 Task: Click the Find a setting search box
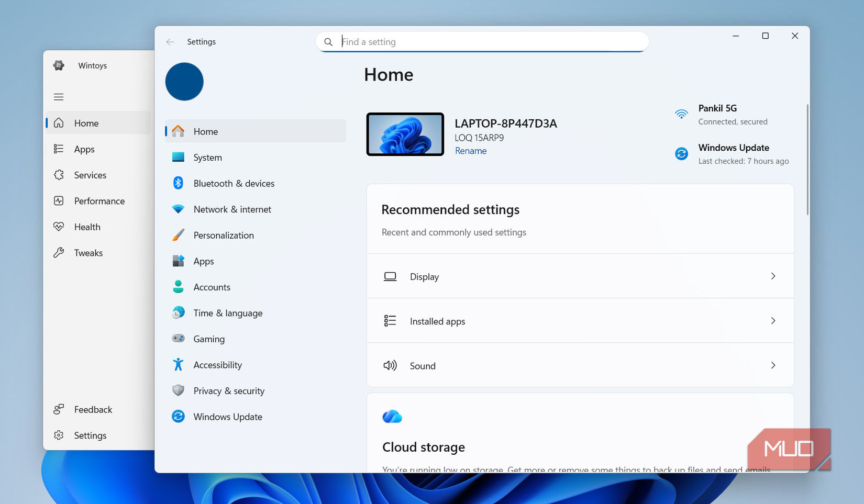click(x=482, y=41)
